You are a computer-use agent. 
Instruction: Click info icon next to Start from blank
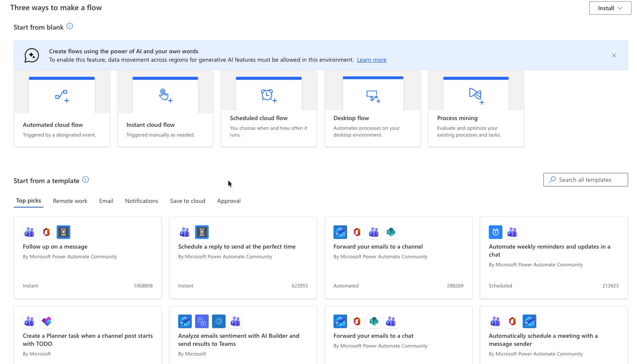click(x=70, y=26)
